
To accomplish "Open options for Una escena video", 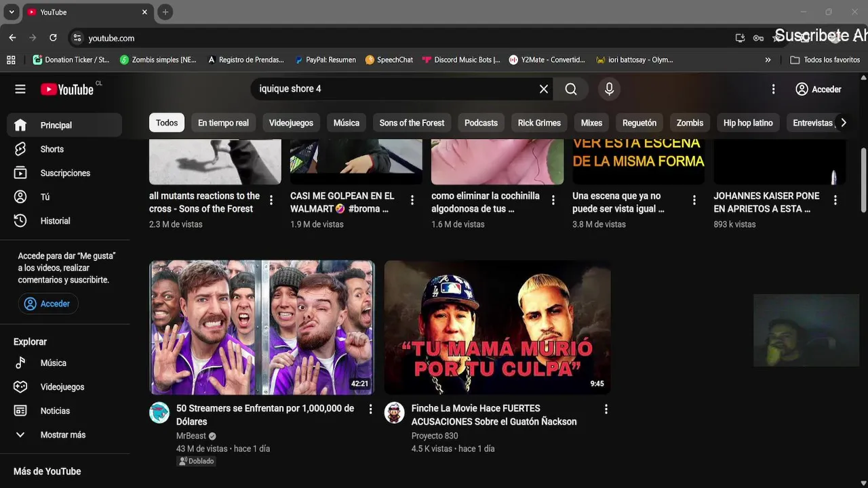I will pos(694,200).
